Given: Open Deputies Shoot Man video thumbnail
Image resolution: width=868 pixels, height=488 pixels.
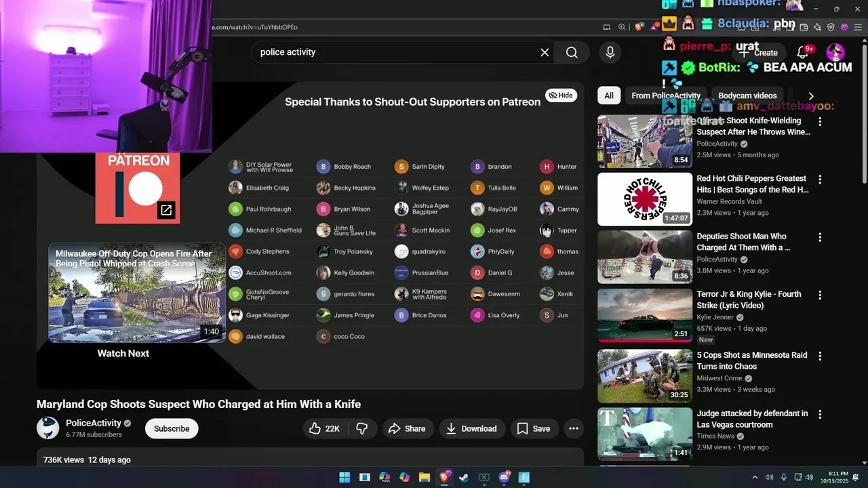Looking at the screenshot, I should tap(645, 257).
